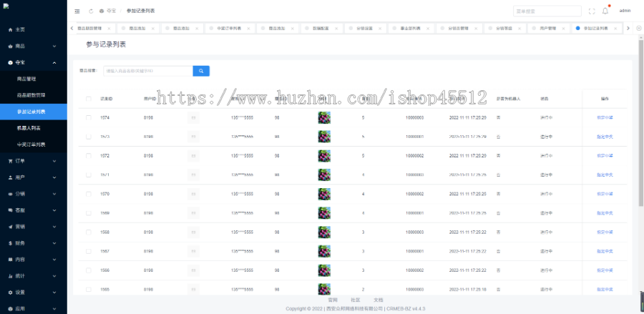The image size is (644, 314).
Task: Click the refresh page icon in header
Action: click(91, 11)
